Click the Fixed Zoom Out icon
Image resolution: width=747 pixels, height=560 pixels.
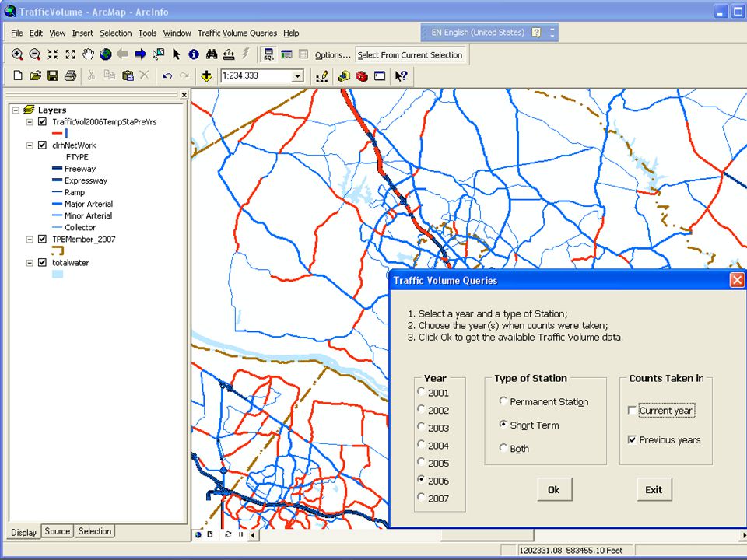coord(71,54)
